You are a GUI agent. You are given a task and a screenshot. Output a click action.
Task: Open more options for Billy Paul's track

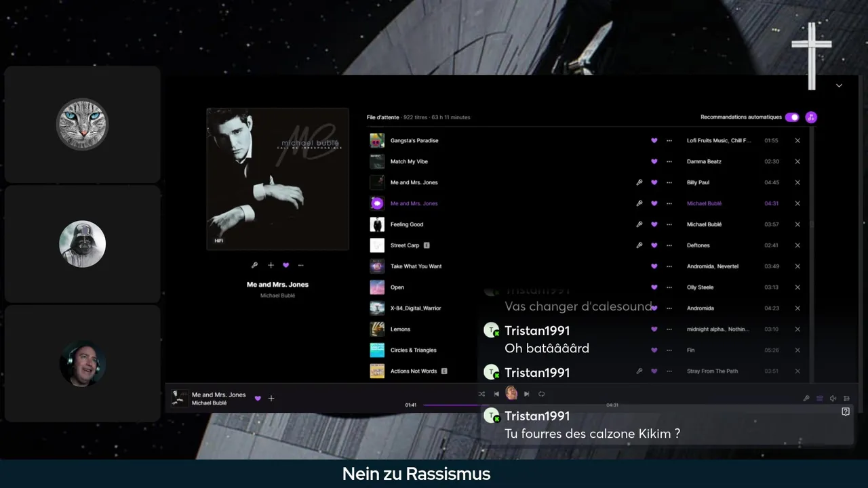[x=669, y=182]
